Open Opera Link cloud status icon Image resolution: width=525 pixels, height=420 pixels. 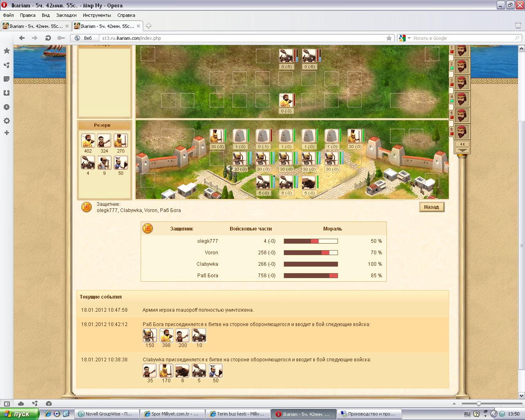21,404
